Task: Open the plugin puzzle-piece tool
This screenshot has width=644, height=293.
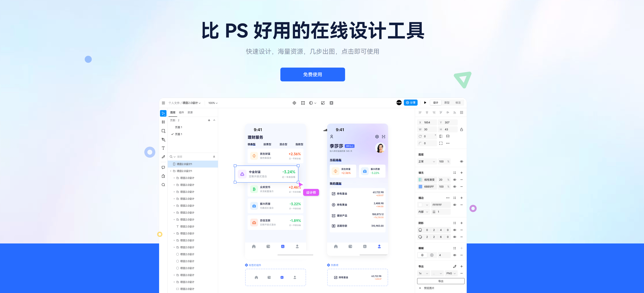Action: click(x=163, y=176)
